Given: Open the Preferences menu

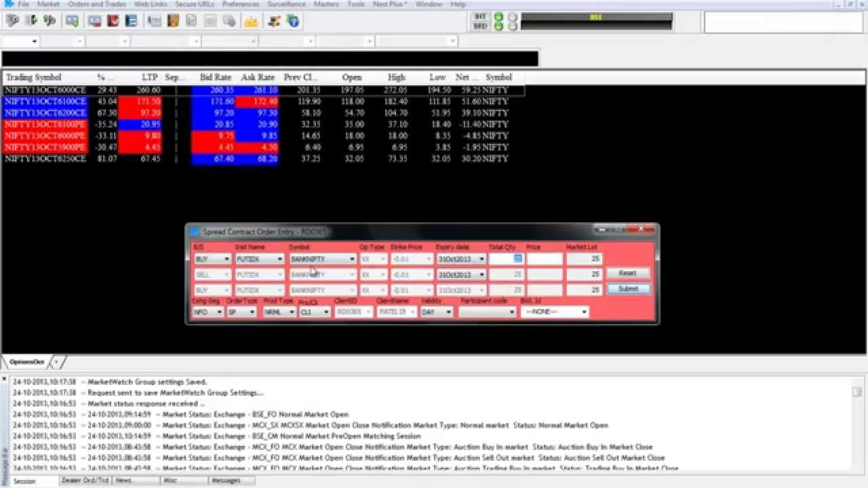Looking at the screenshot, I should coord(241,4).
